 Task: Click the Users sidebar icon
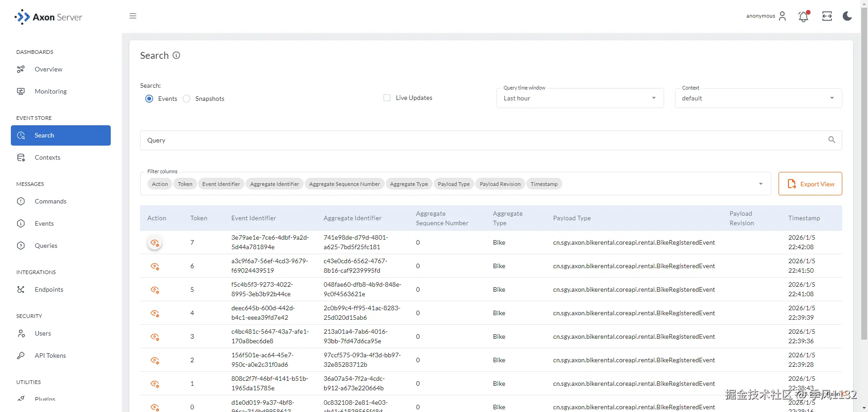21,333
